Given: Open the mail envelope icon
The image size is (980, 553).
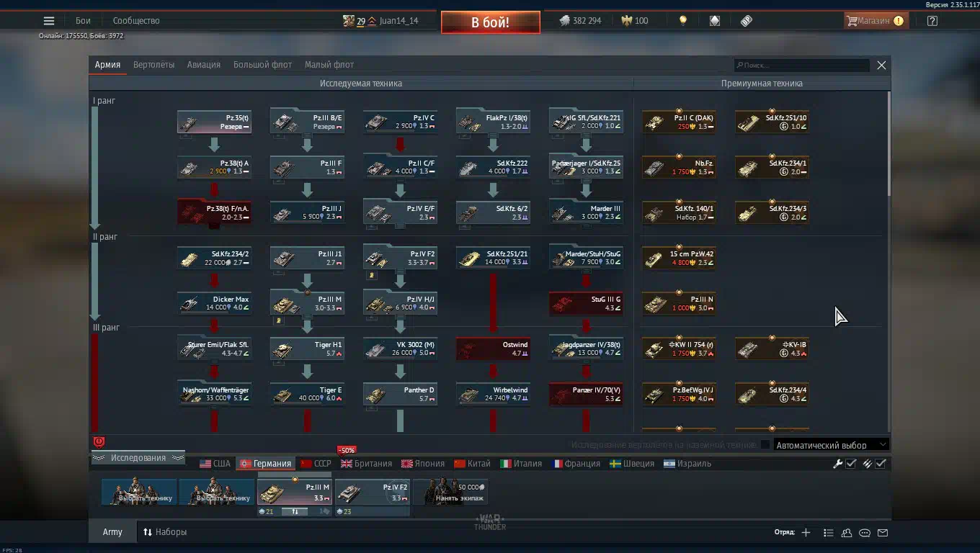Looking at the screenshot, I should [883, 533].
